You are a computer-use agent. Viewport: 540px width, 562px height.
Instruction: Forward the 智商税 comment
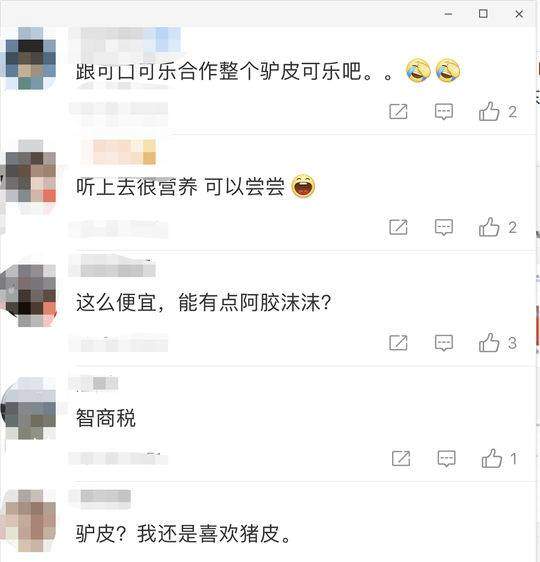(x=401, y=458)
